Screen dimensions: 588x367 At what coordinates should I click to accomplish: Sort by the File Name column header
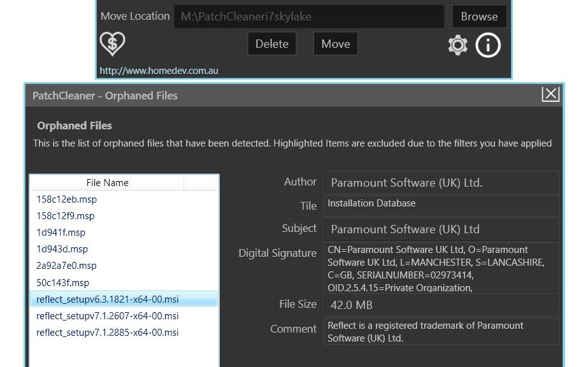click(107, 183)
